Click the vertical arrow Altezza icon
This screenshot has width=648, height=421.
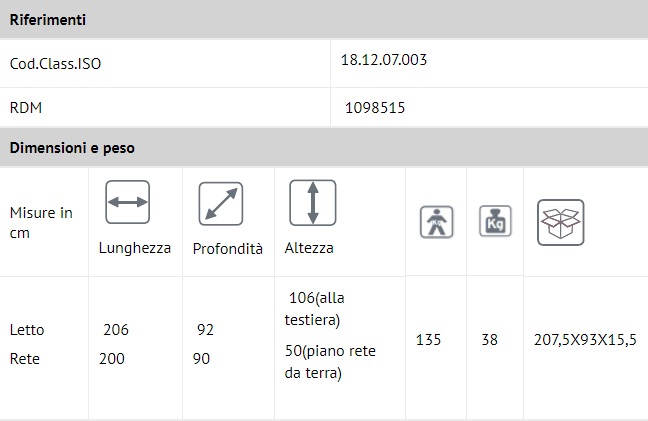313,203
